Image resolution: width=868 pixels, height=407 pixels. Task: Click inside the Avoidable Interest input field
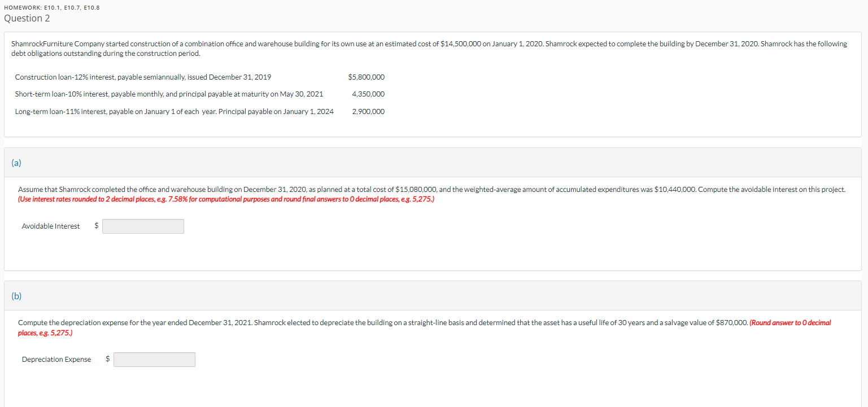tap(143, 226)
